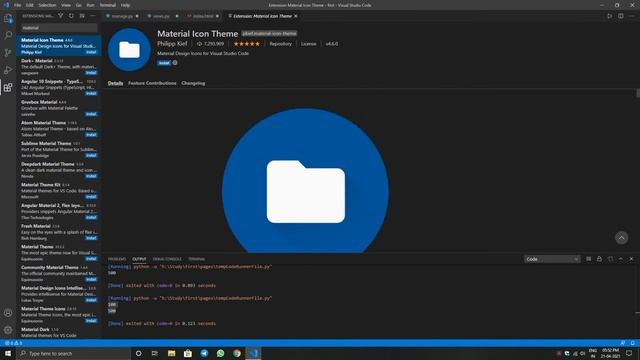This screenshot has width=640, height=360.
Task: Switch to manage.py editor tab
Action: (x=122, y=16)
